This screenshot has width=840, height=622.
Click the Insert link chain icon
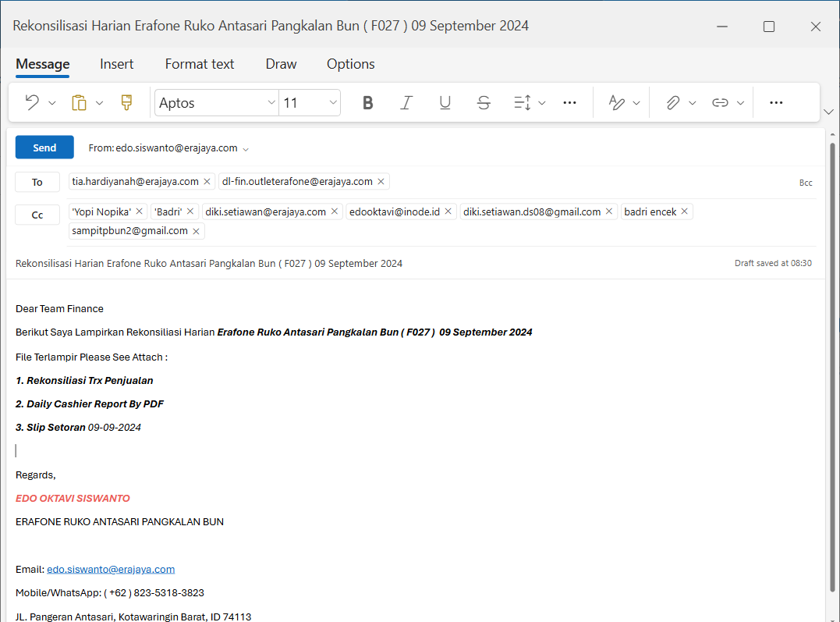pos(720,102)
